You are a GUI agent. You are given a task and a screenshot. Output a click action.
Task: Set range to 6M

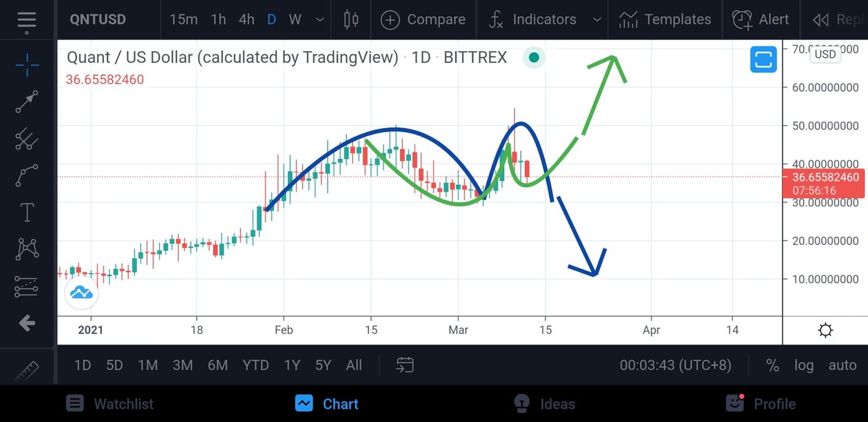coord(217,365)
